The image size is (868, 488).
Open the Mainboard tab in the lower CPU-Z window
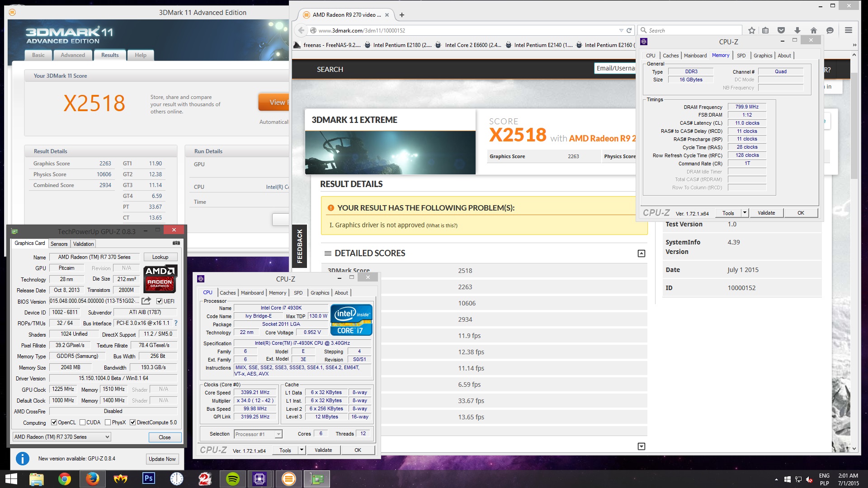click(252, 293)
